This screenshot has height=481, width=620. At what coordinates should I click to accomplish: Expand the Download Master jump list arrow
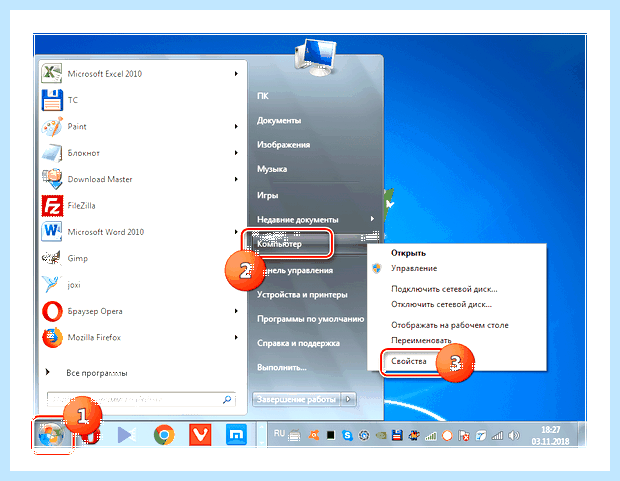(236, 179)
